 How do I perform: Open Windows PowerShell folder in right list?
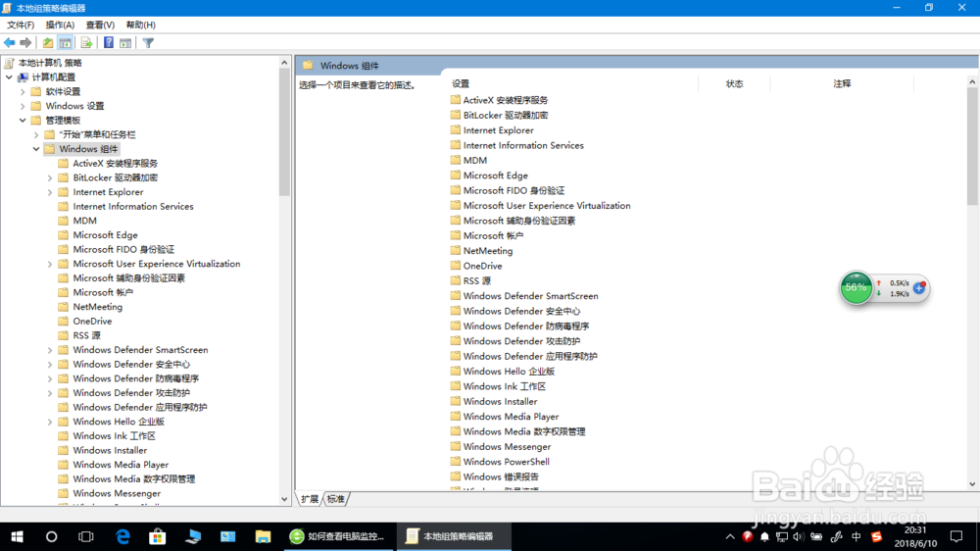coord(507,462)
